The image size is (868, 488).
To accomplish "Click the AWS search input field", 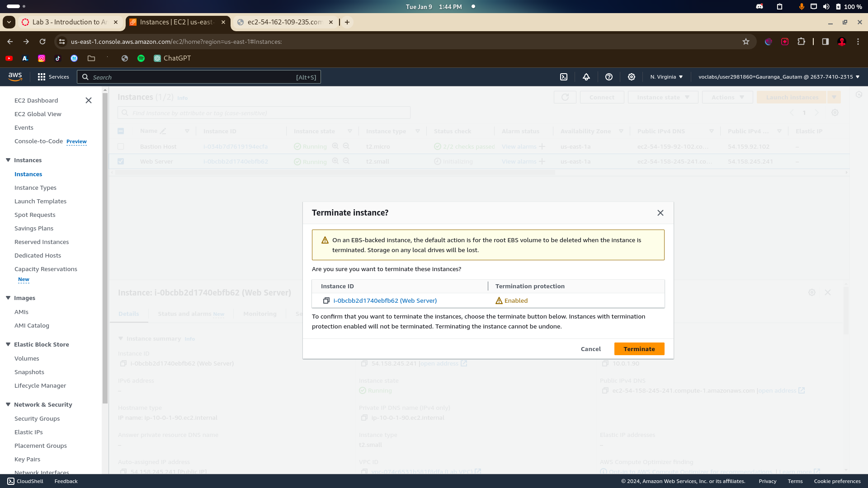I will pos(199,77).
